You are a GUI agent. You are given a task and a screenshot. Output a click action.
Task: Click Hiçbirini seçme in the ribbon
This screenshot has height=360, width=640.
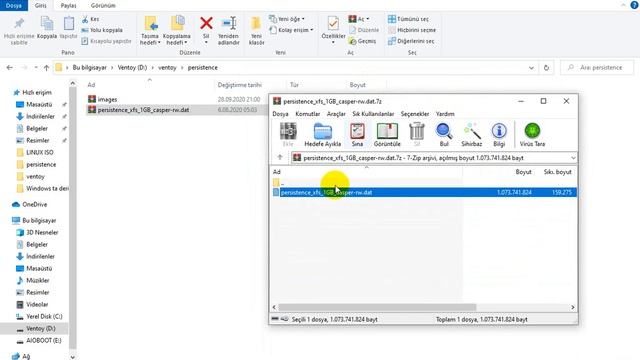point(412,30)
